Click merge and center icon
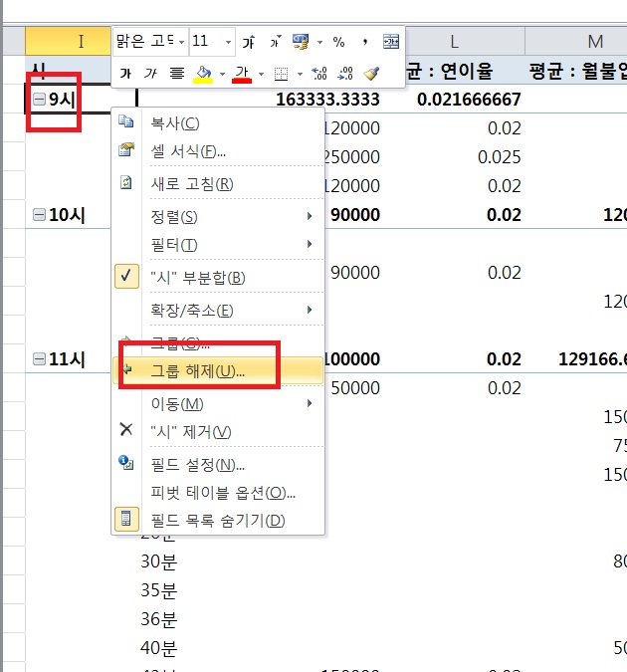Viewport: 627px width, 672px height. click(x=391, y=42)
